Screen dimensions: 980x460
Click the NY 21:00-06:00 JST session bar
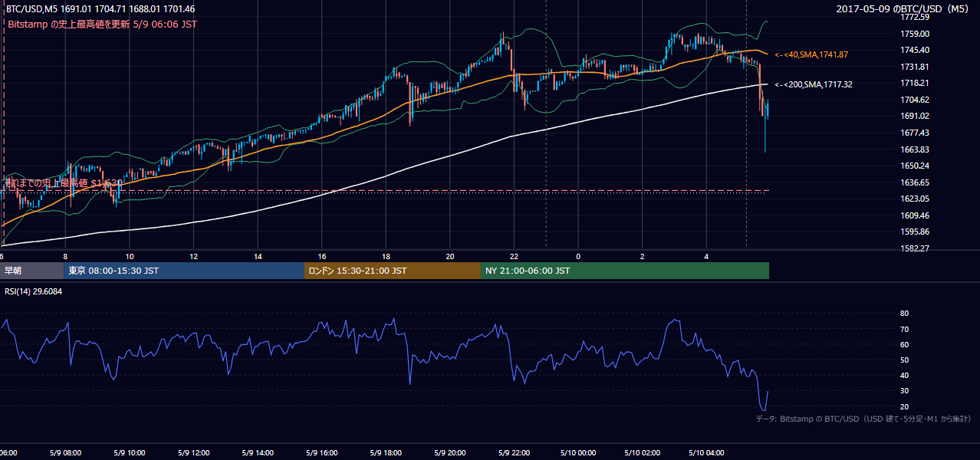(625, 271)
